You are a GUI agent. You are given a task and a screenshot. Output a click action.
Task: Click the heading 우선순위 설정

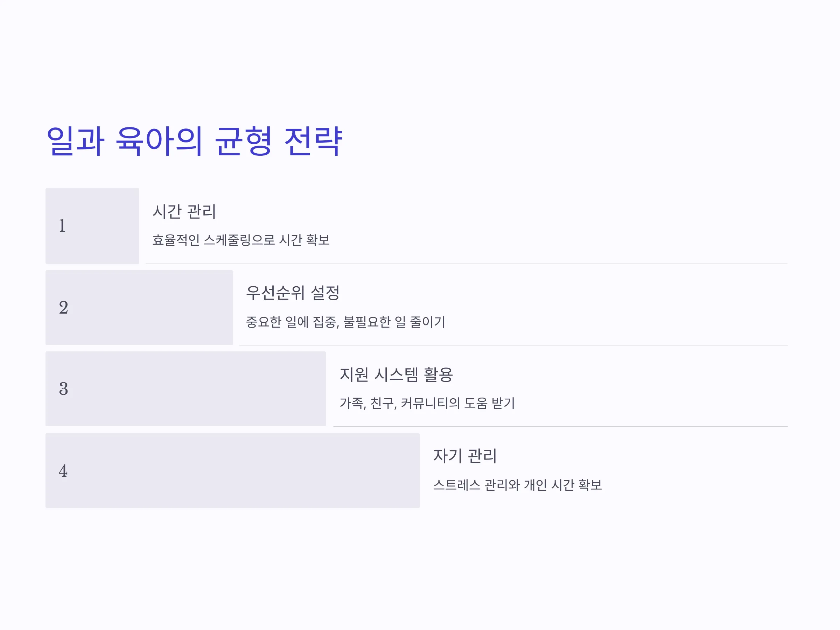click(292, 293)
